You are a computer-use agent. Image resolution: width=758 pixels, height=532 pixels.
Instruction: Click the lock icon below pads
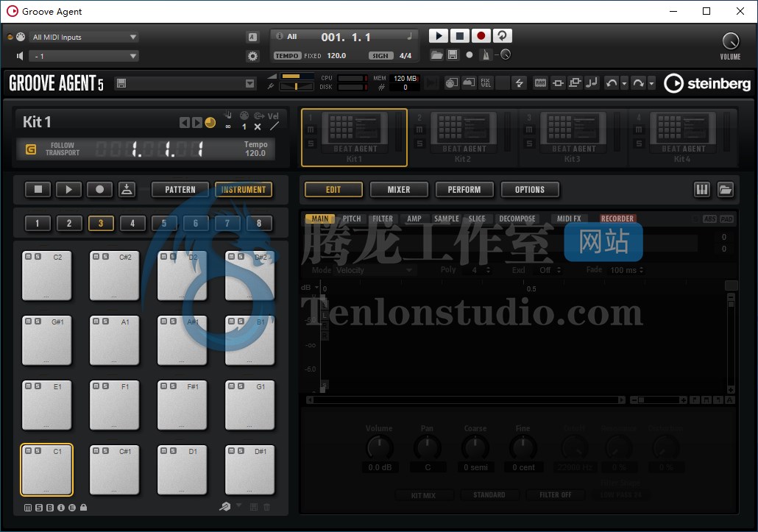click(84, 508)
